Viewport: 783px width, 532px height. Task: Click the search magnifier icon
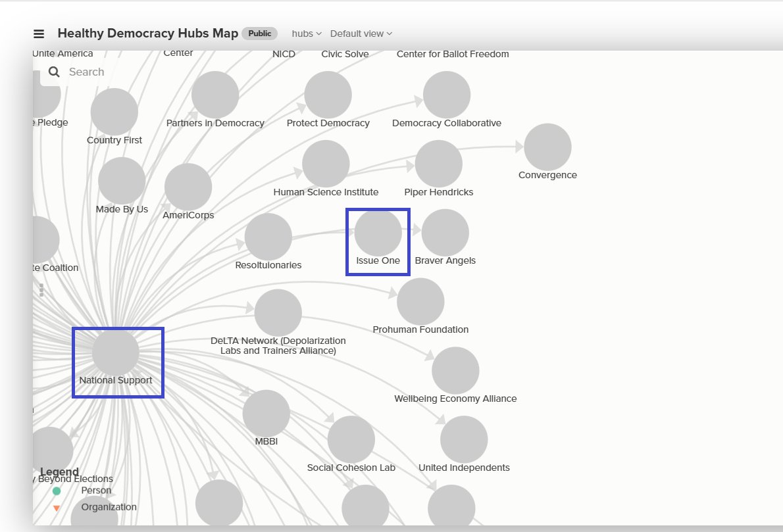(54, 72)
